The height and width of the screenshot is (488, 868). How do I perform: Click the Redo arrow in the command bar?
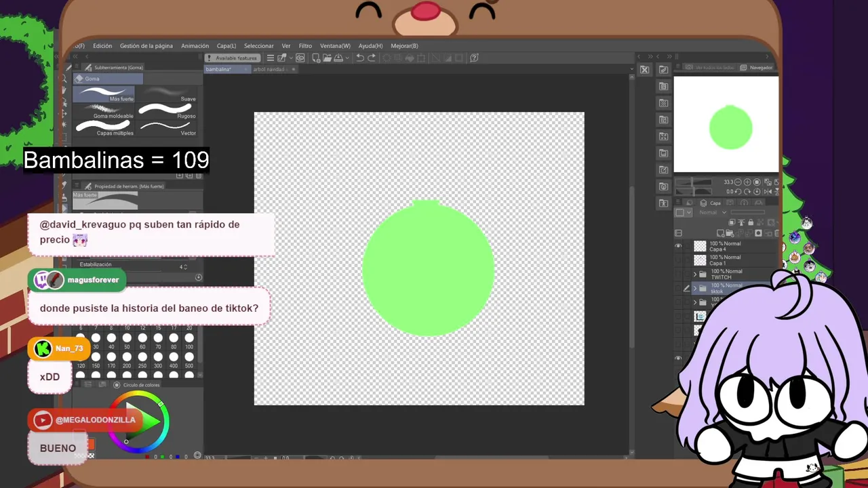click(x=372, y=58)
